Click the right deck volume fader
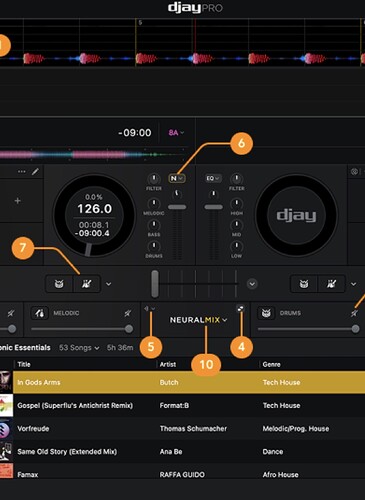Viewport: 365px width, 500px height. [x=213, y=207]
